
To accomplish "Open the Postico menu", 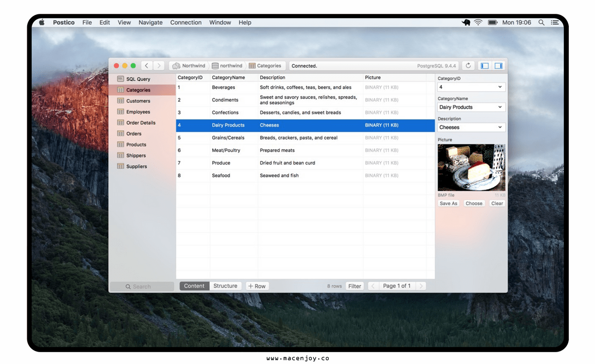I will click(x=64, y=22).
